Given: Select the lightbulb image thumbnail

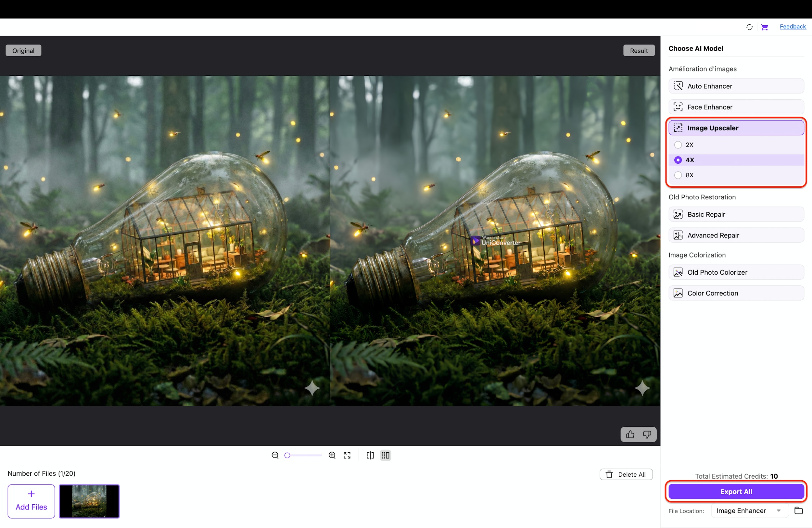Looking at the screenshot, I should coord(89,501).
